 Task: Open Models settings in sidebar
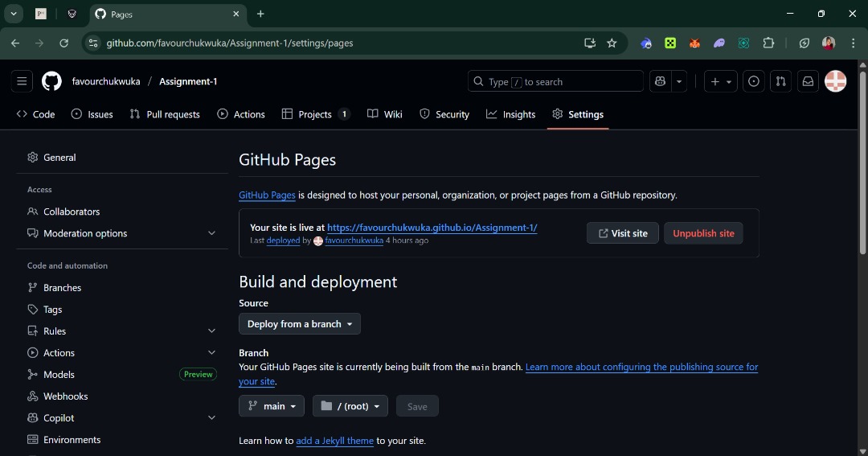point(122,375)
